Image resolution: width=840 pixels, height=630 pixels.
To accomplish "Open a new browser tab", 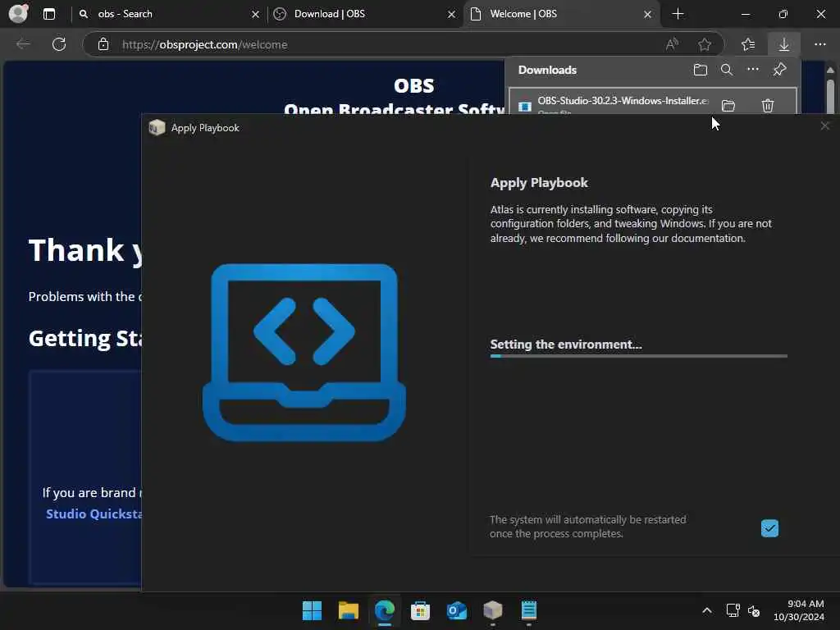I will (x=678, y=14).
